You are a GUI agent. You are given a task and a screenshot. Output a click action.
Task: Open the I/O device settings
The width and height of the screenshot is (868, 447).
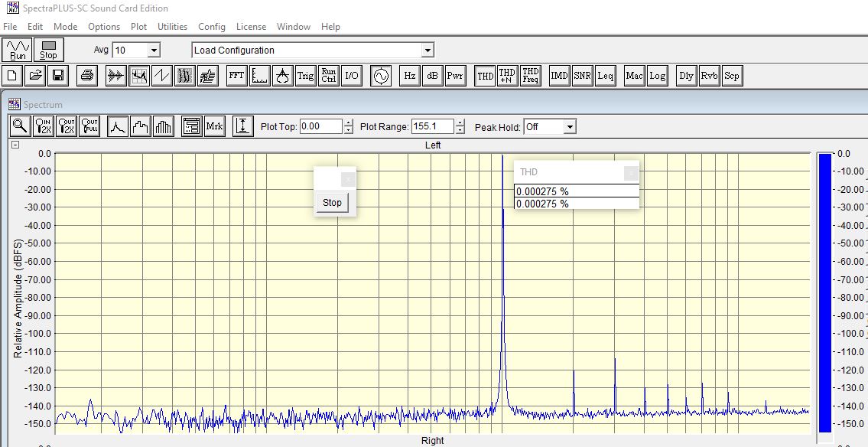pos(352,75)
